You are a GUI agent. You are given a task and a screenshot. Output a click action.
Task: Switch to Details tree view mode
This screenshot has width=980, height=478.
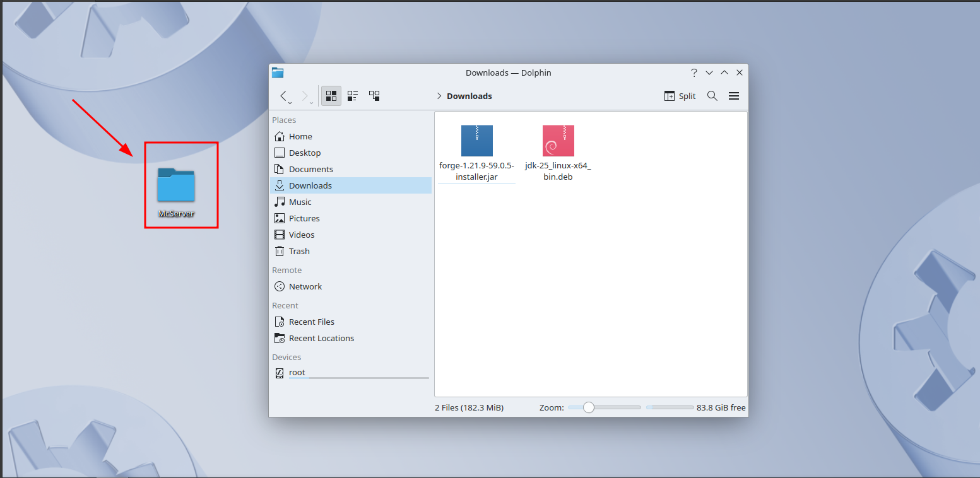click(x=374, y=96)
